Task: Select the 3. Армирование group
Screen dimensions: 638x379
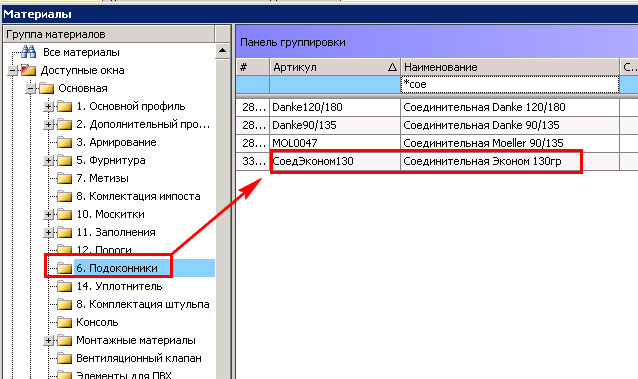Action: coord(116,142)
